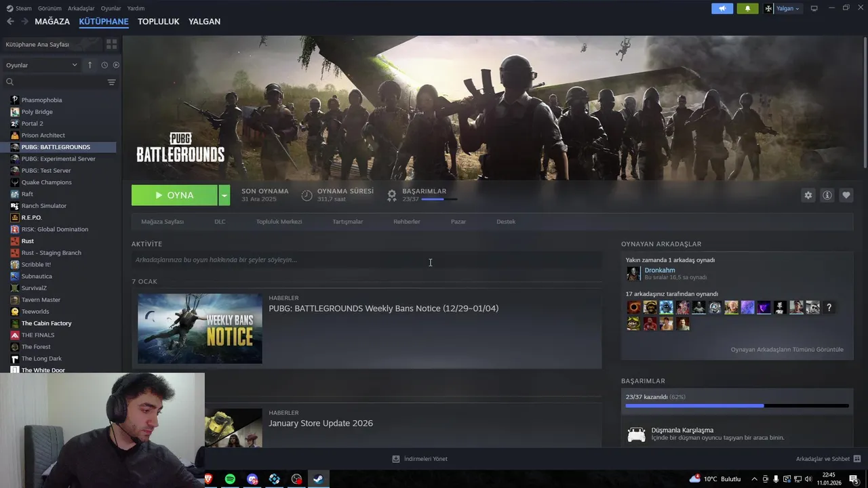The image size is (868, 488).
Task: Expand the Oyunlar collection dropdown
Action: pos(42,65)
